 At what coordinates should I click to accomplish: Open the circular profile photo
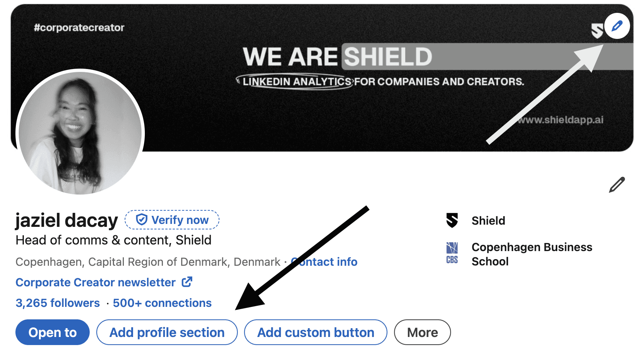tap(80, 132)
